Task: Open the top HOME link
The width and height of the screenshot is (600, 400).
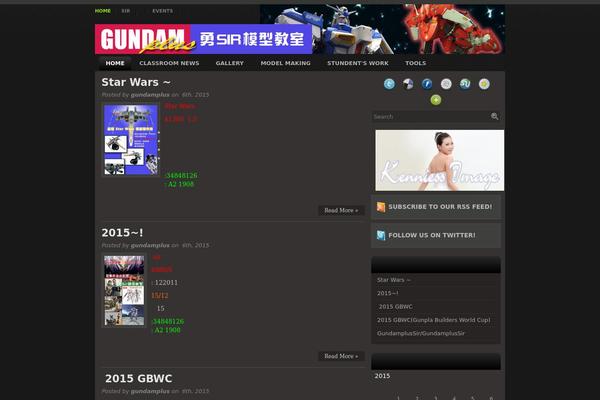Action: (x=103, y=11)
